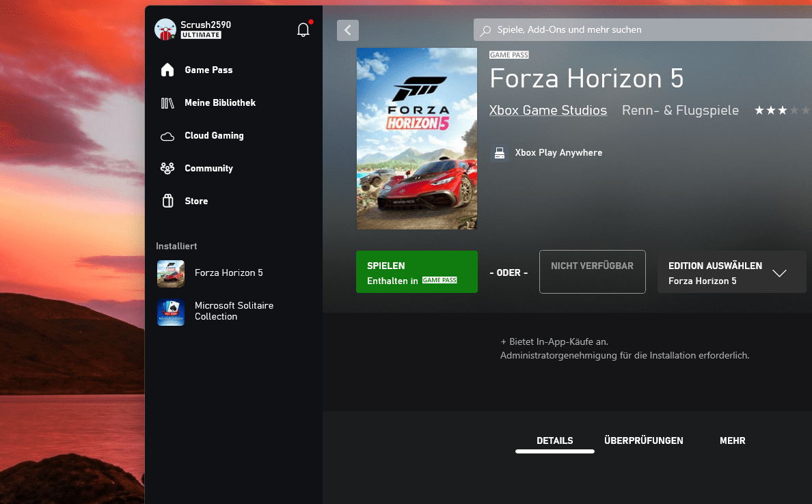Click the Forza Horizon 5 page title
812x504 pixels.
(x=586, y=79)
